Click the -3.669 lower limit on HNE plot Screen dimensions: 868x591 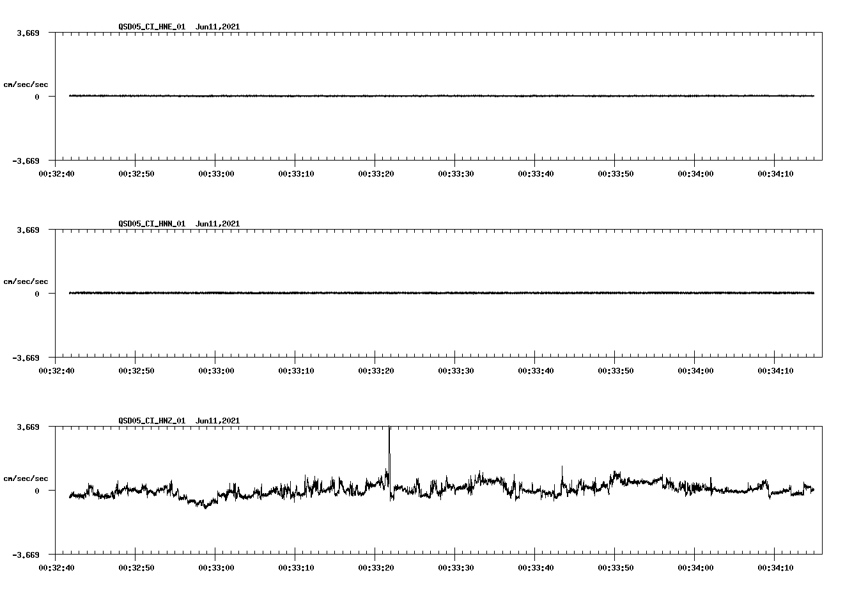tap(26, 161)
